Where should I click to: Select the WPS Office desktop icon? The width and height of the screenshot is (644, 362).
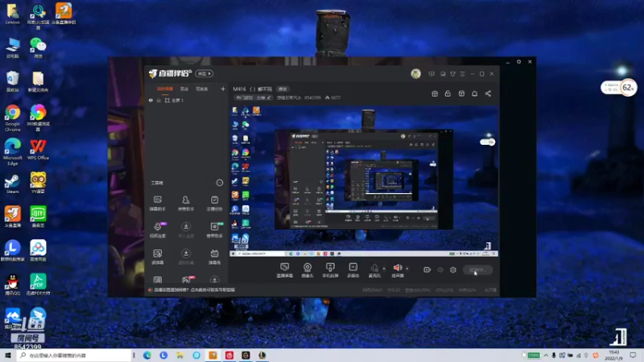click(x=38, y=150)
